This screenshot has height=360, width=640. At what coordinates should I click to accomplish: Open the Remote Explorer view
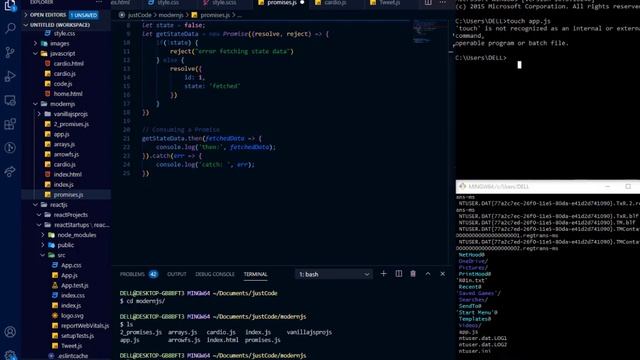(x=10, y=100)
